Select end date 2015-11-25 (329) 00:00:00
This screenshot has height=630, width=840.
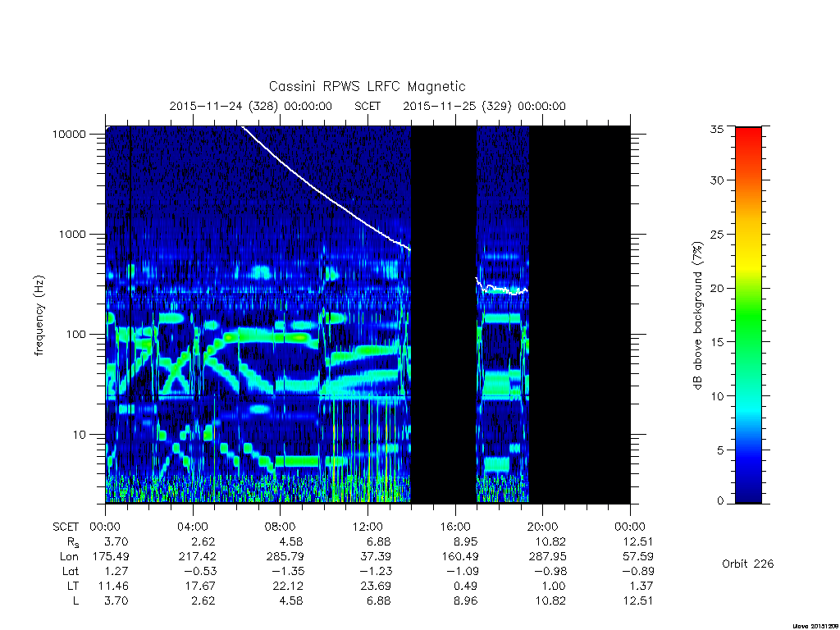[484, 106]
